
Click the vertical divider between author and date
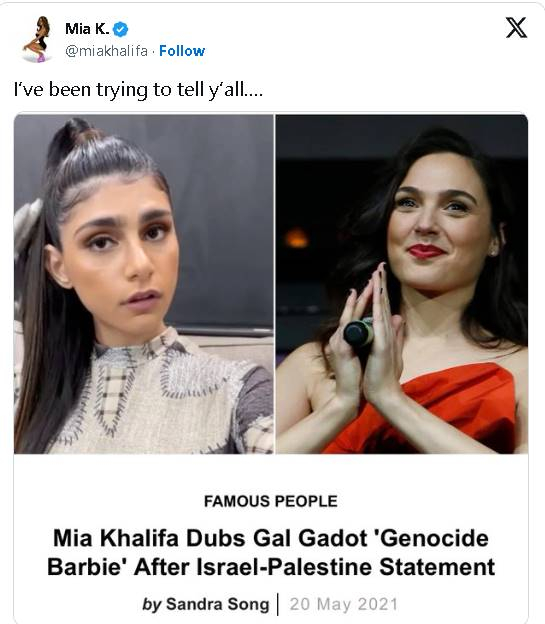click(278, 604)
